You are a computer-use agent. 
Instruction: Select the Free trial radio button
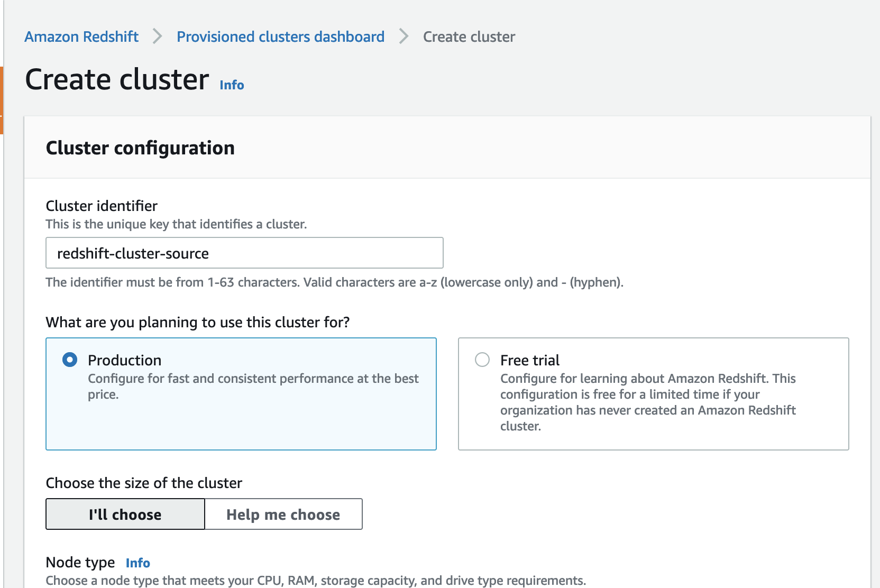[482, 360]
